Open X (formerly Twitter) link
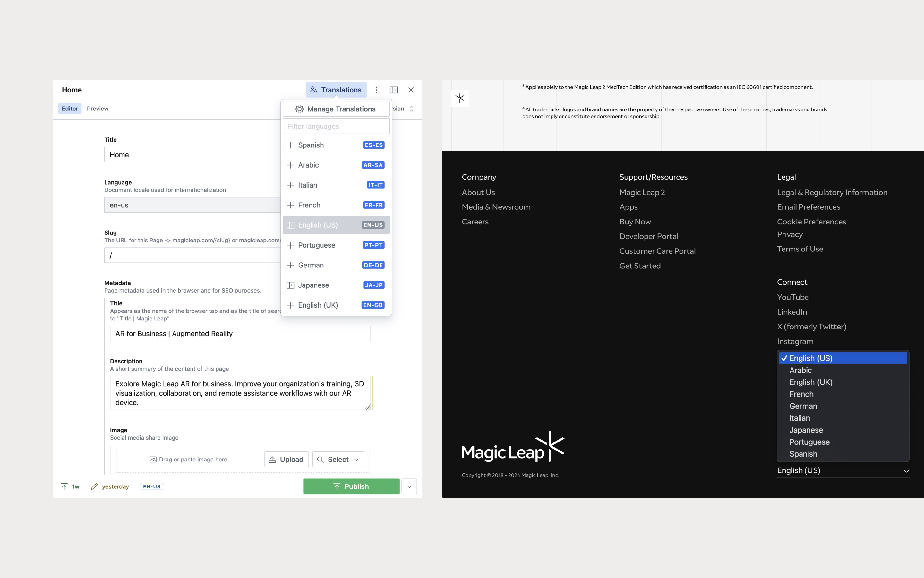924x578 pixels. point(811,327)
